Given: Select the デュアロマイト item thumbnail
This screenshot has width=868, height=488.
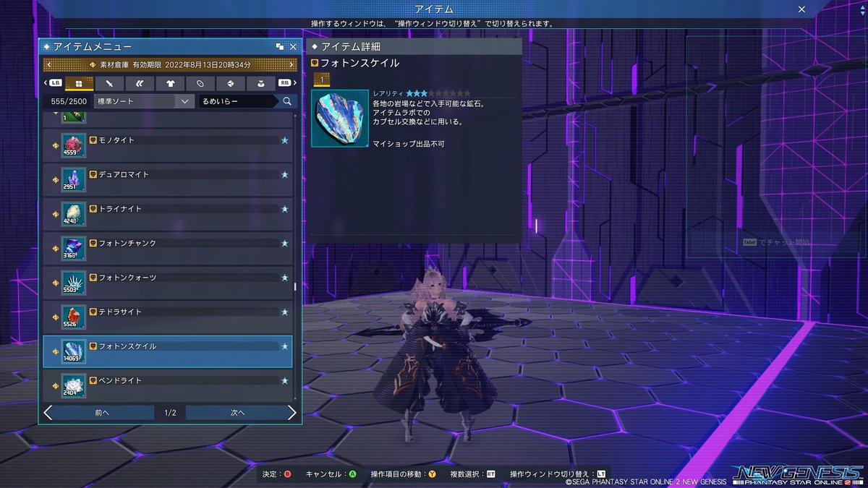Looking at the screenshot, I should [x=74, y=180].
